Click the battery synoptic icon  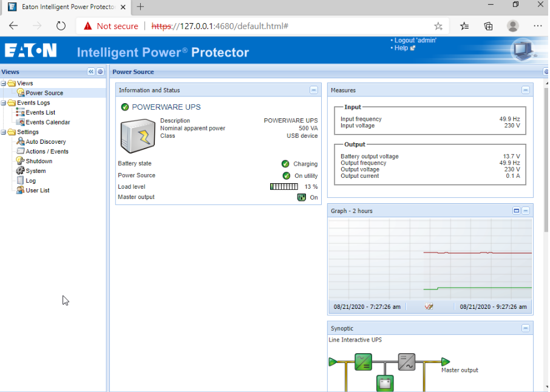[385, 384]
